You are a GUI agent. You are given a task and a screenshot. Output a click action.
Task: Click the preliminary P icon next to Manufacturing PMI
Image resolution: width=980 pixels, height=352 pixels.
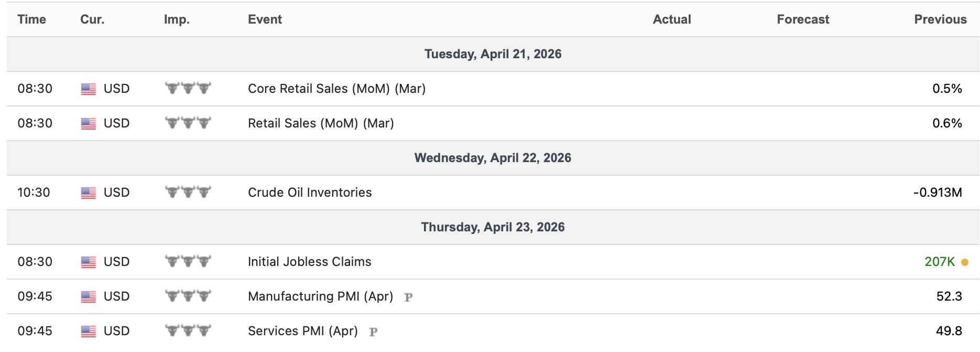click(408, 297)
